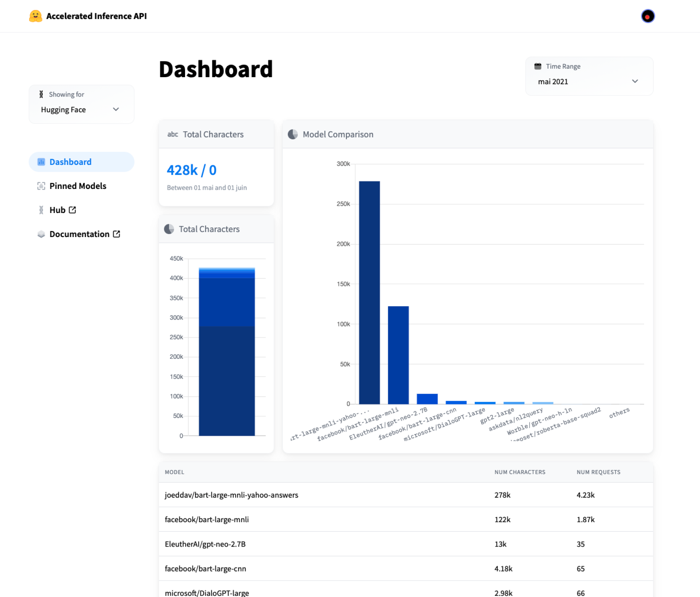Select Hugging Face organization value
The width and height of the screenshot is (700, 597).
tap(63, 110)
